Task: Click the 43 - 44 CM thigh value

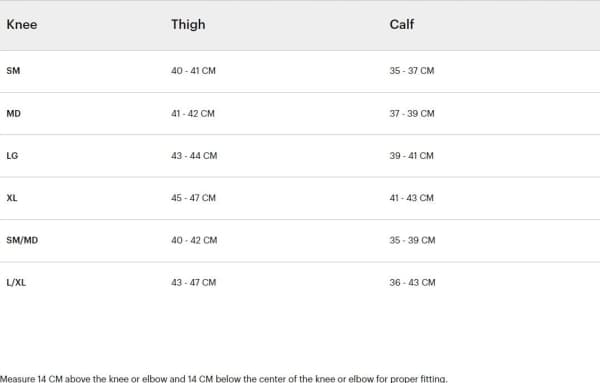Action: coord(194,156)
